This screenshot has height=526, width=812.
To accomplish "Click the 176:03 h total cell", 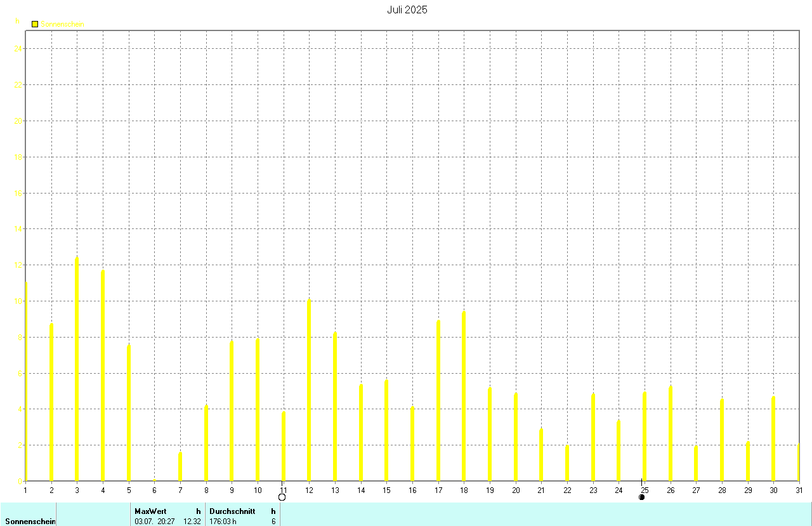I will tap(223, 522).
